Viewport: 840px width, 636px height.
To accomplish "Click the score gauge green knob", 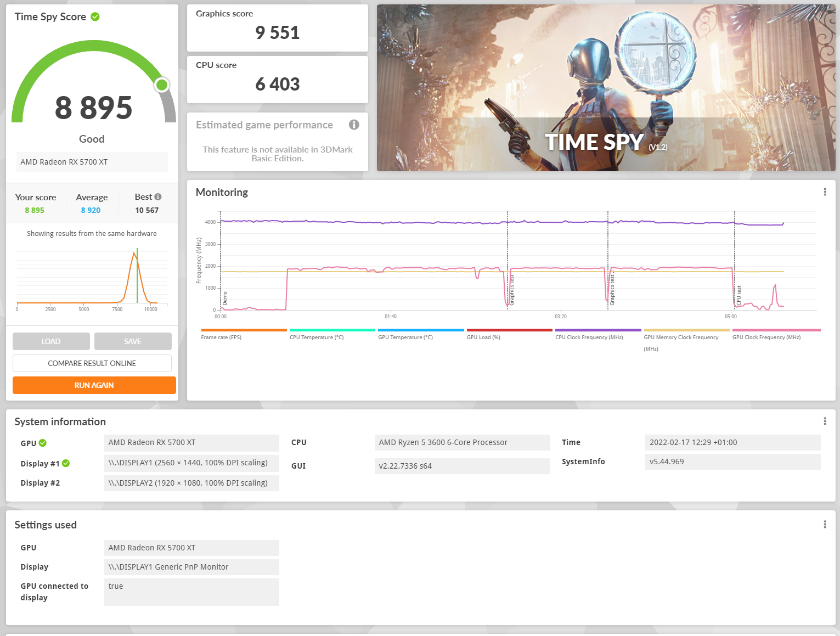I will (x=162, y=85).
